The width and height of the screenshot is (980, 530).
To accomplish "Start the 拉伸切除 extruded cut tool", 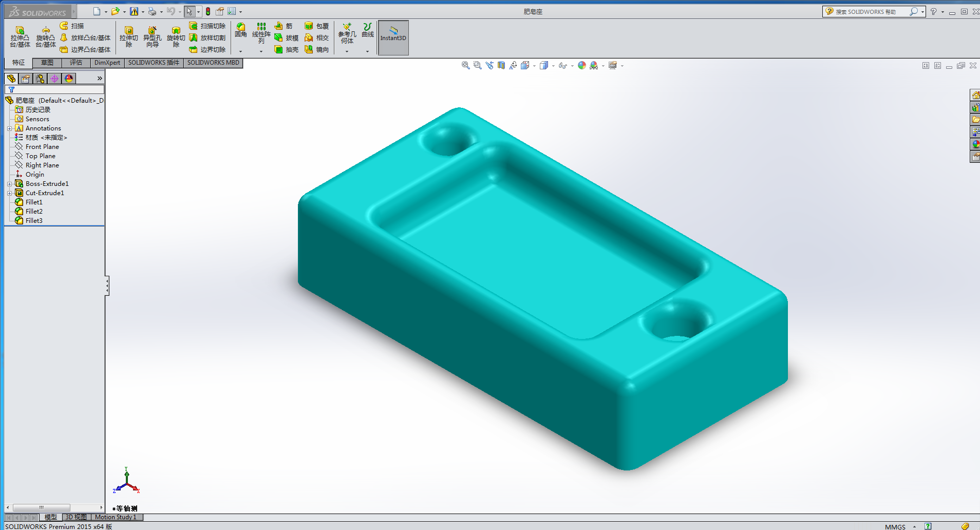I will (129, 37).
